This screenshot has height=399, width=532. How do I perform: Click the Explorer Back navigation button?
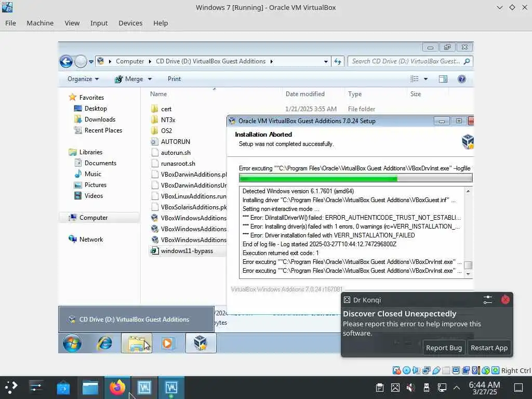(x=66, y=61)
